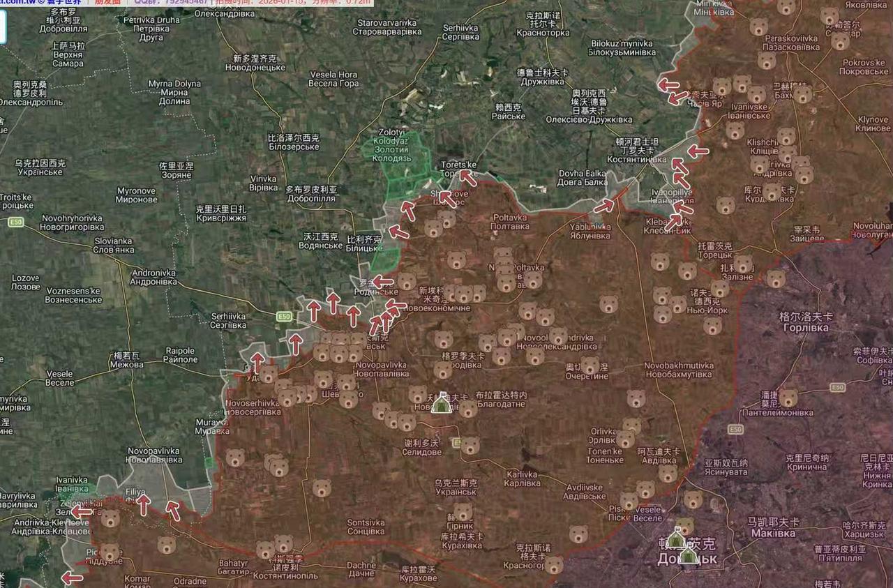Screen dimensions: 893x588
Task: Click the left-pointing arrow east of Kostiantynivka
Action: 698,151
